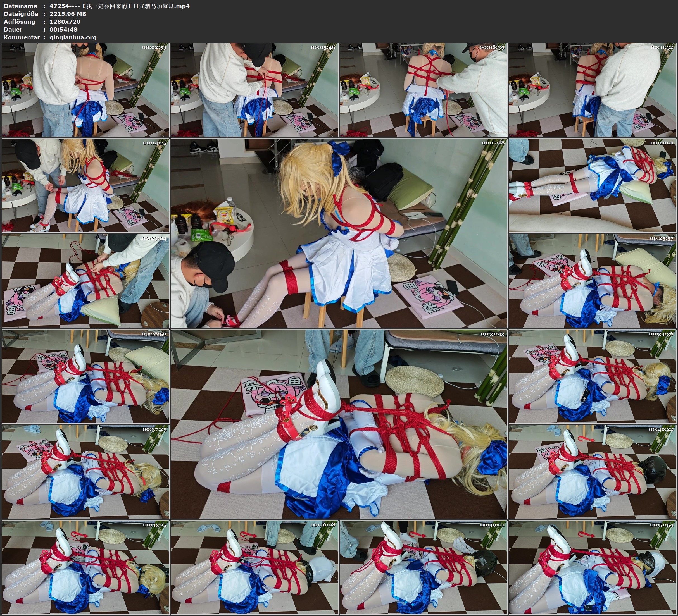
Task: Open the last thumbnail, 00:51:54
Action: 592,567
